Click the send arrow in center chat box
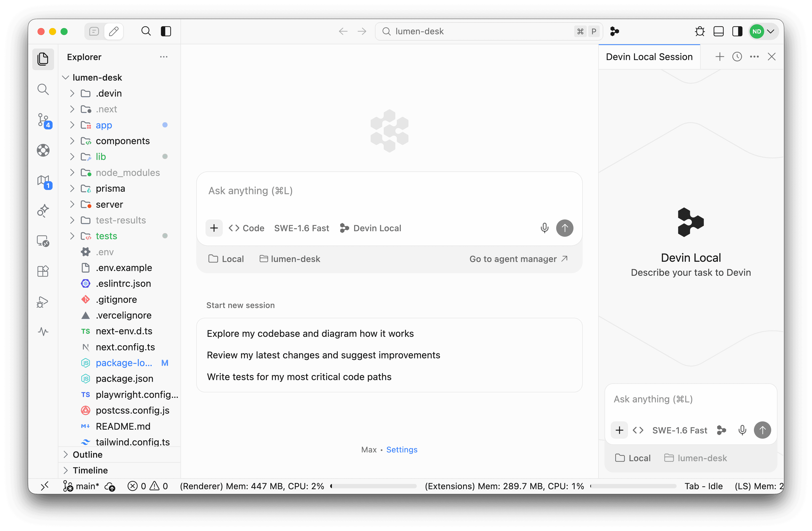Screen dimensions: 812x531 point(565,228)
